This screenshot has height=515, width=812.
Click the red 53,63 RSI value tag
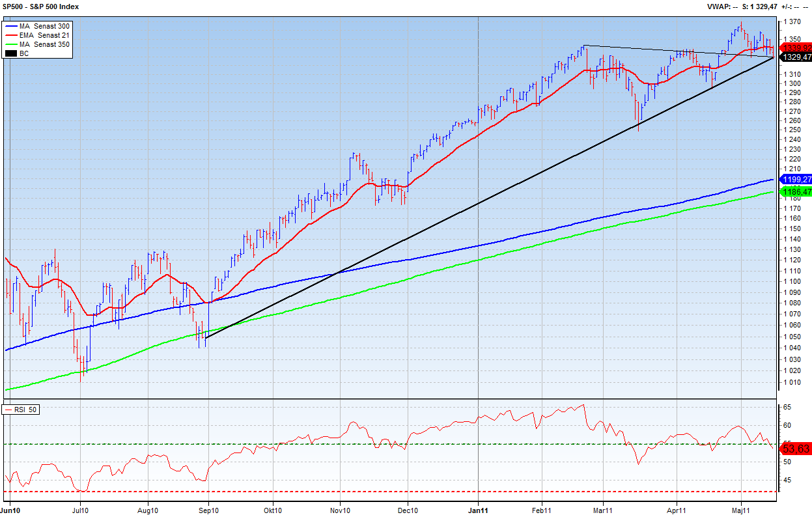click(795, 448)
